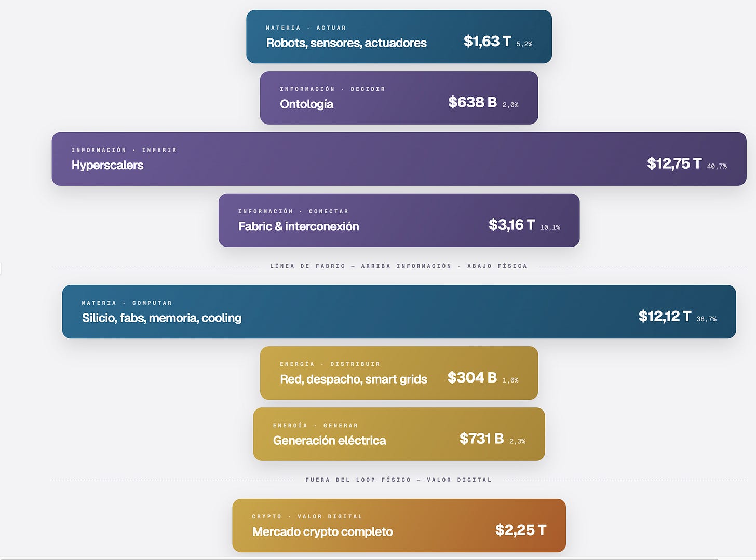This screenshot has width=756, height=560.
Task: Click the Fabric & interconexión card
Action: tap(399, 220)
